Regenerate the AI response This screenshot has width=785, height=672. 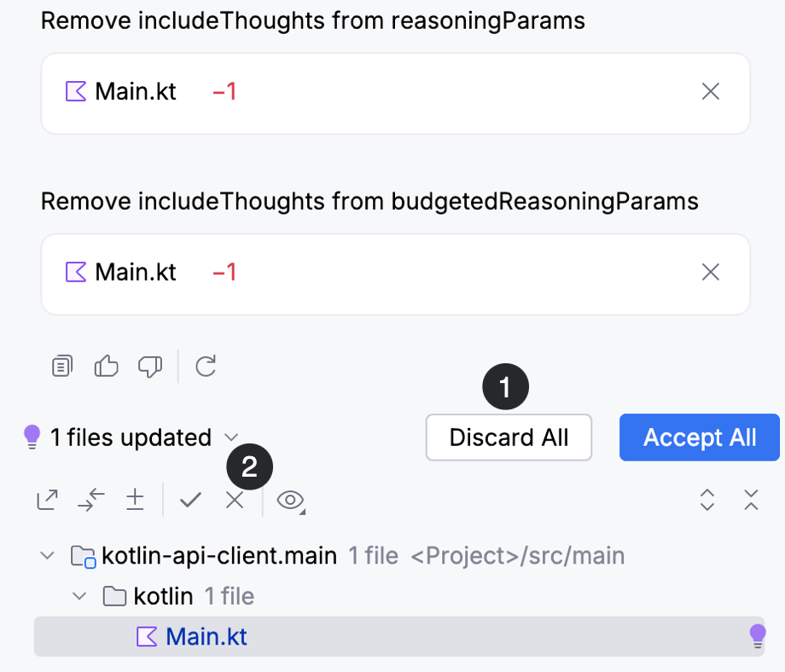(205, 366)
